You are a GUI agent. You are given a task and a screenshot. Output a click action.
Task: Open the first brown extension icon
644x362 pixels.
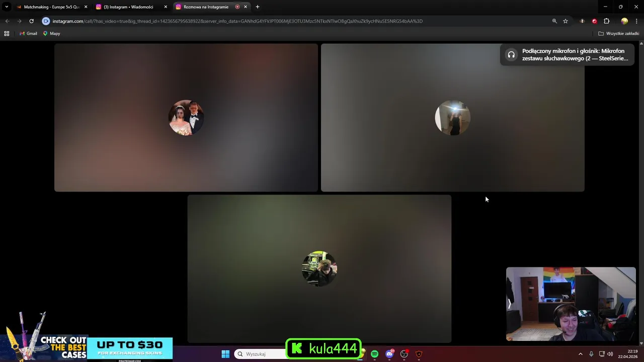pos(582,21)
